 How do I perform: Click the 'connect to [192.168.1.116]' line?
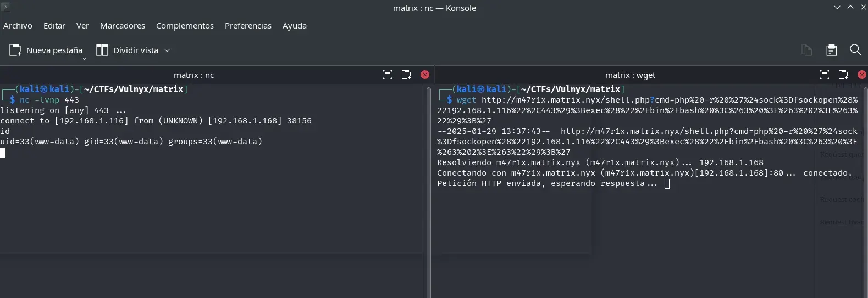coord(156,121)
